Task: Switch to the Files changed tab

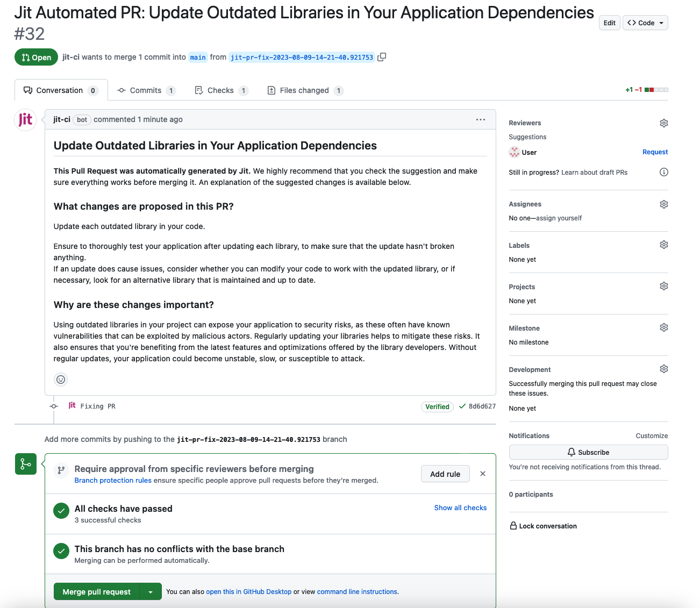Action: coord(305,90)
